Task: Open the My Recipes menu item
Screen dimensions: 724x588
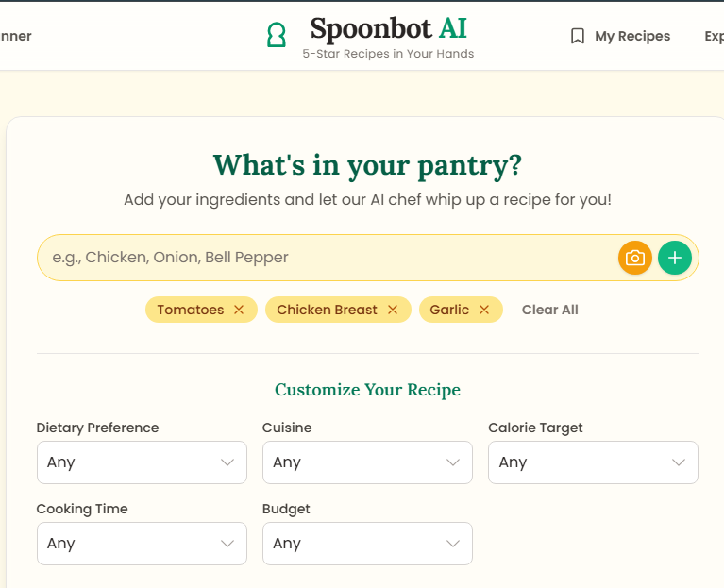Action: click(620, 36)
